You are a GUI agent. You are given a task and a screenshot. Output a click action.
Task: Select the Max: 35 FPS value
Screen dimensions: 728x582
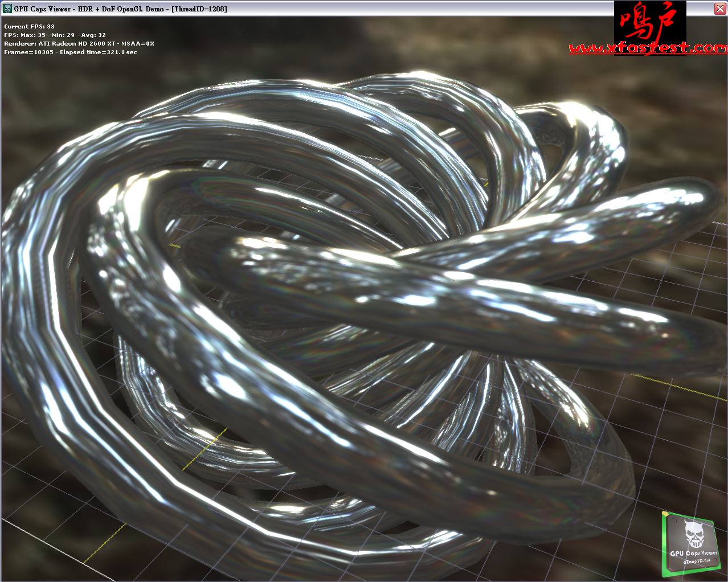(34, 35)
